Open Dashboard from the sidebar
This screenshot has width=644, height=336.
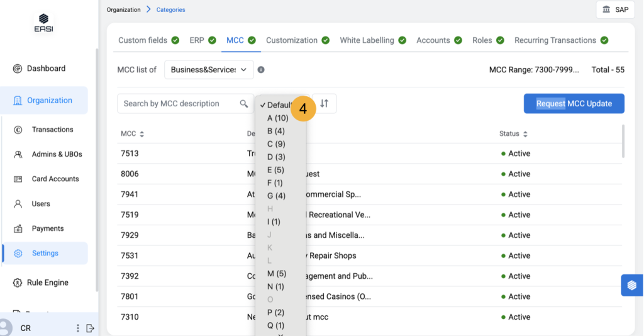pos(46,69)
